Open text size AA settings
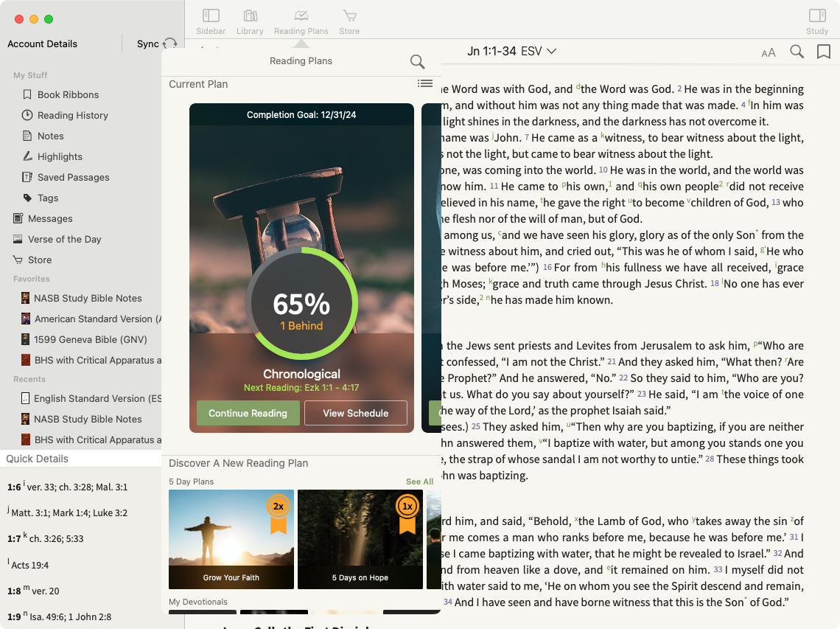840x629 pixels. click(769, 52)
